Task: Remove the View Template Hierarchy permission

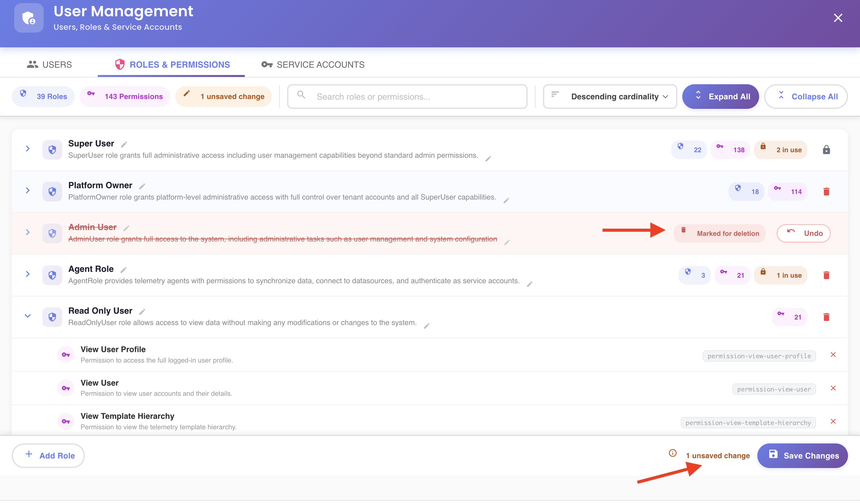Action: point(833,421)
